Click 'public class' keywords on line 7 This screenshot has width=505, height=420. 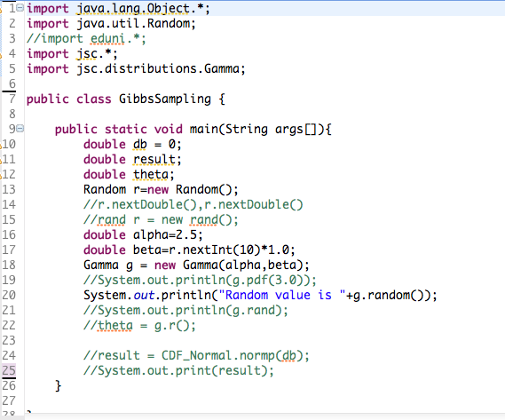point(68,99)
